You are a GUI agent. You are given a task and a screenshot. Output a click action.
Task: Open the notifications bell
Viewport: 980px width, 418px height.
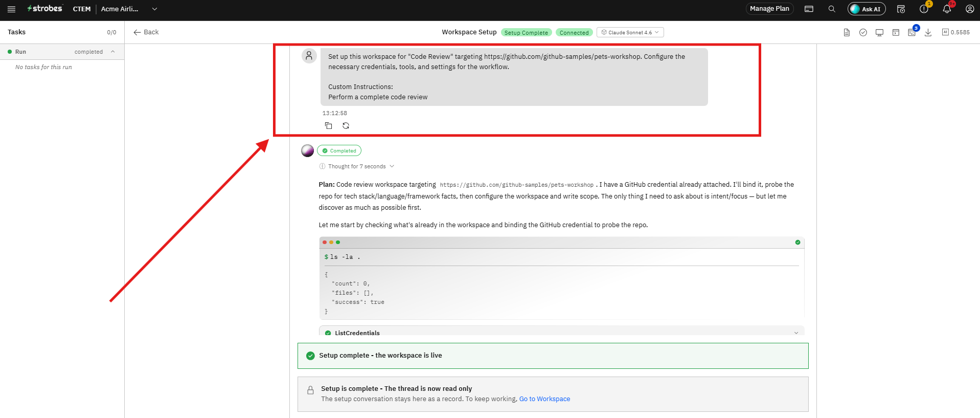[947, 9]
